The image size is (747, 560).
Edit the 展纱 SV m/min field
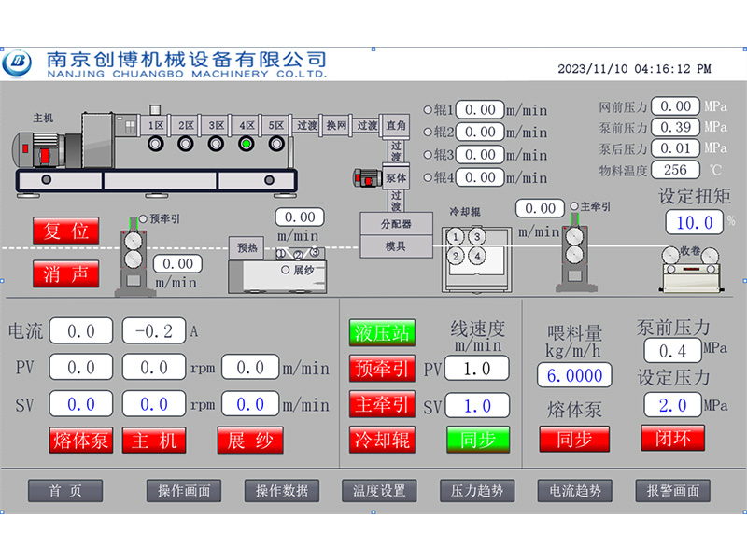(250, 404)
